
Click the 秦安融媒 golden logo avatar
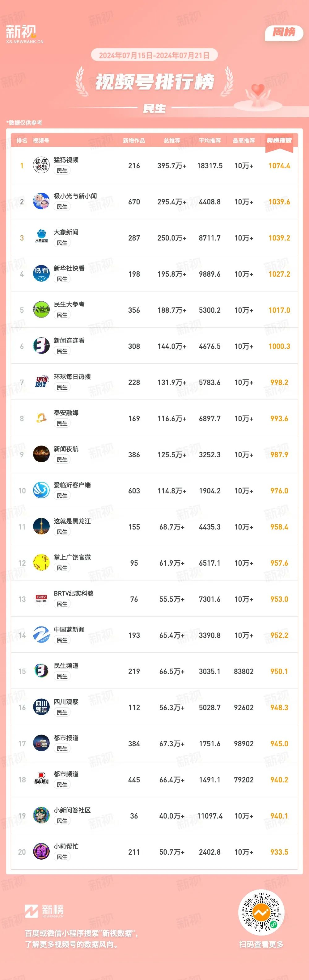(41, 418)
